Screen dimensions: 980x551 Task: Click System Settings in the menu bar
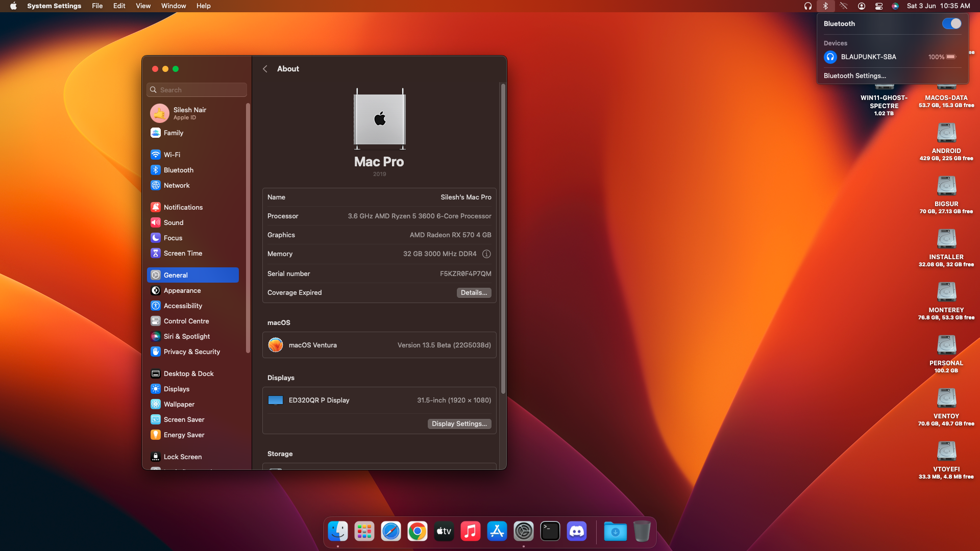click(x=54, y=6)
